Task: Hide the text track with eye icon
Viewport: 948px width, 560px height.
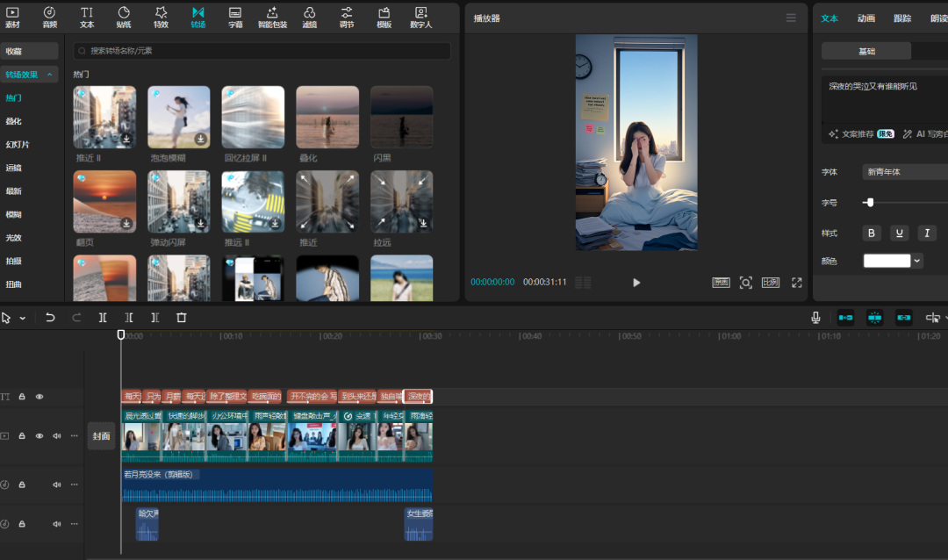Action: pyautogui.click(x=39, y=397)
